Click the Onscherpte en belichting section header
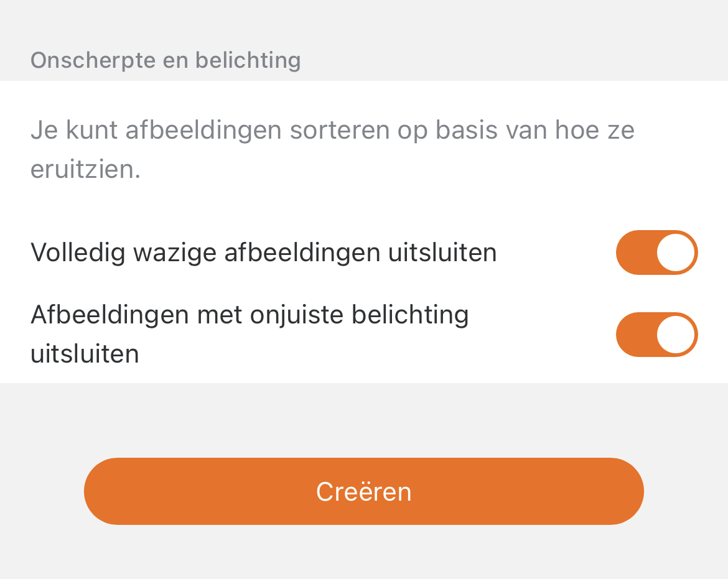728x579 pixels. [x=166, y=61]
